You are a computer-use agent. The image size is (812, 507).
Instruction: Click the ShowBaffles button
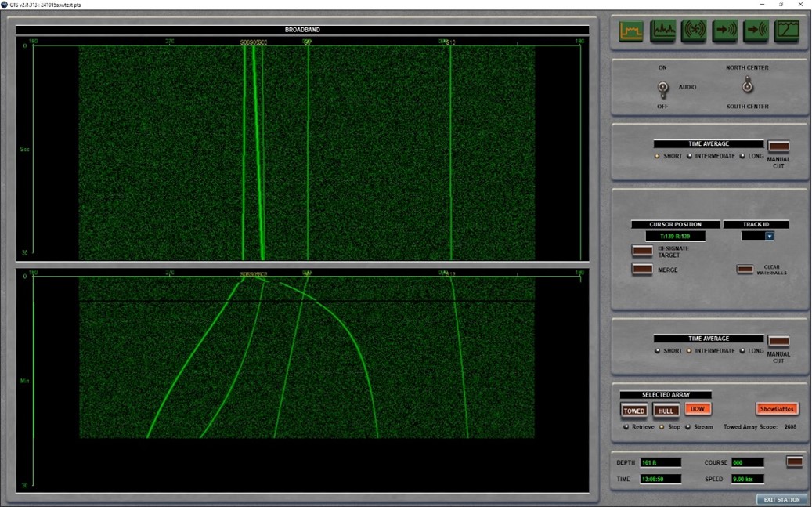click(777, 409)
